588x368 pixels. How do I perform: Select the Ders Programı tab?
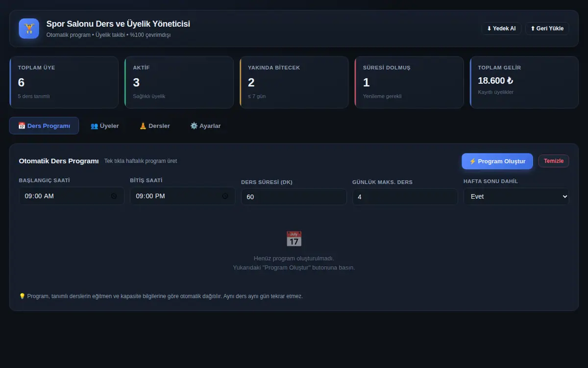click(44, 126)
